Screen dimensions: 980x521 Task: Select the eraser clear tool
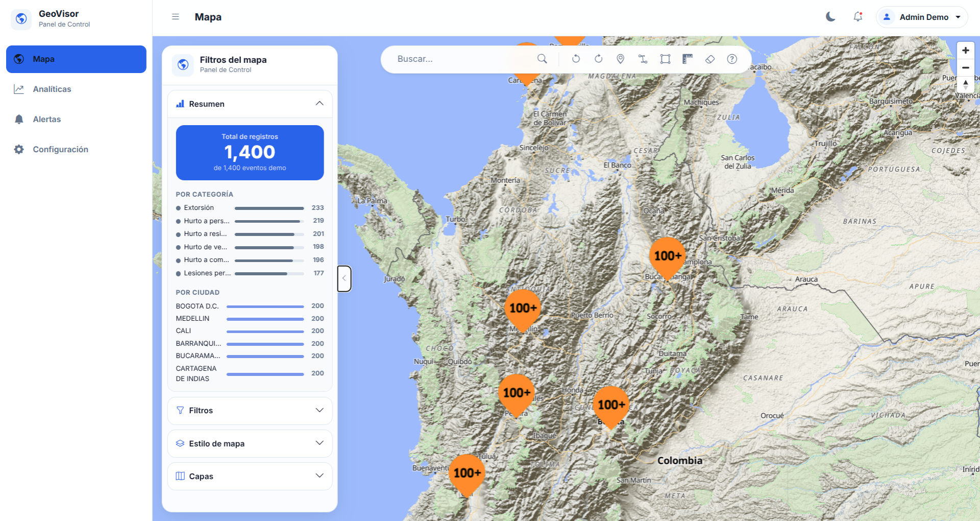click(710, 59)
